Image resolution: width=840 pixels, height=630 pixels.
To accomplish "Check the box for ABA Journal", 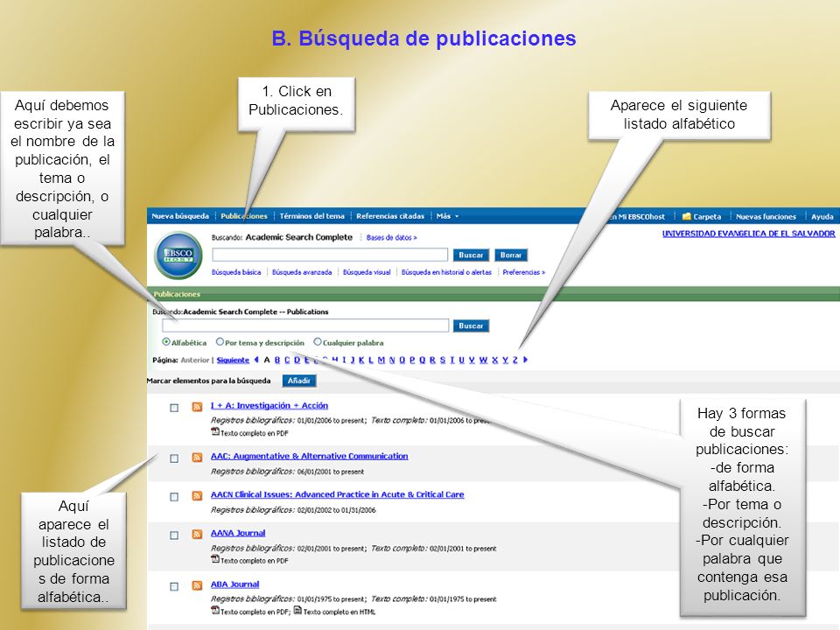I will coord(174,586).
